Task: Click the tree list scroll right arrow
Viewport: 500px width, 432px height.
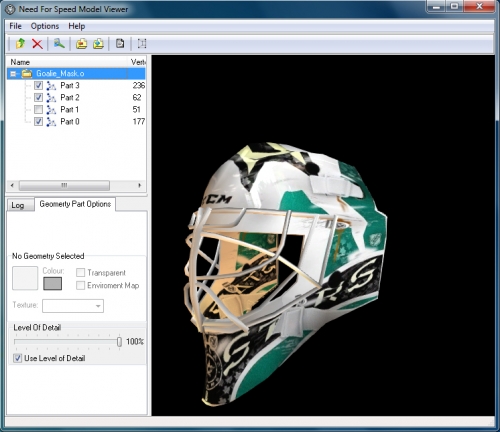Action: [x=140, y=185]
